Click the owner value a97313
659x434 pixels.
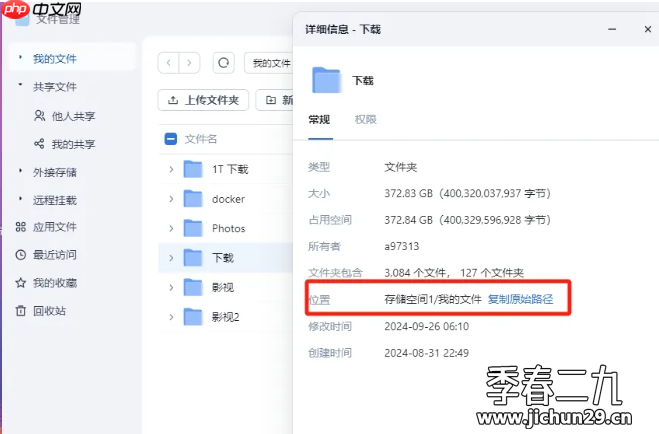[402, 246]
